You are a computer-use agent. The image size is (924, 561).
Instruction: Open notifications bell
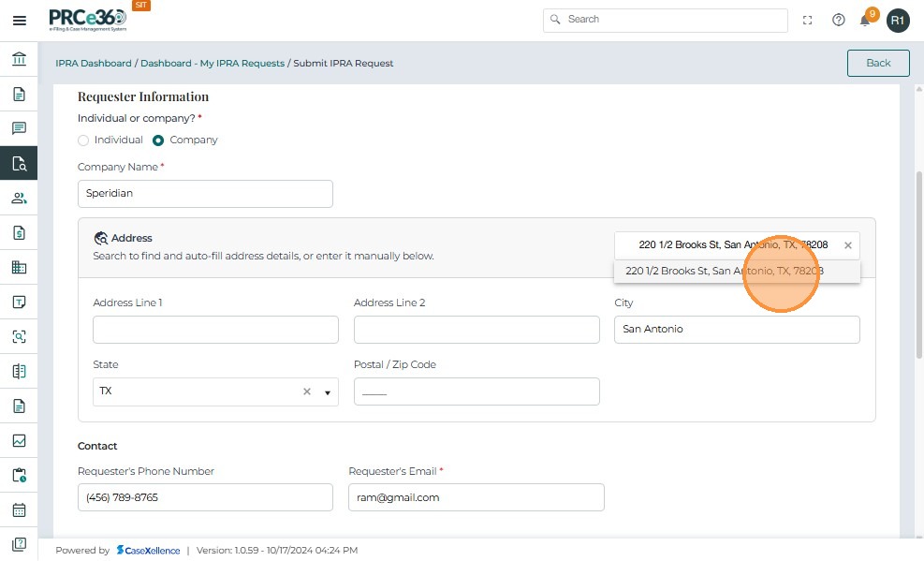coord(866,20)
